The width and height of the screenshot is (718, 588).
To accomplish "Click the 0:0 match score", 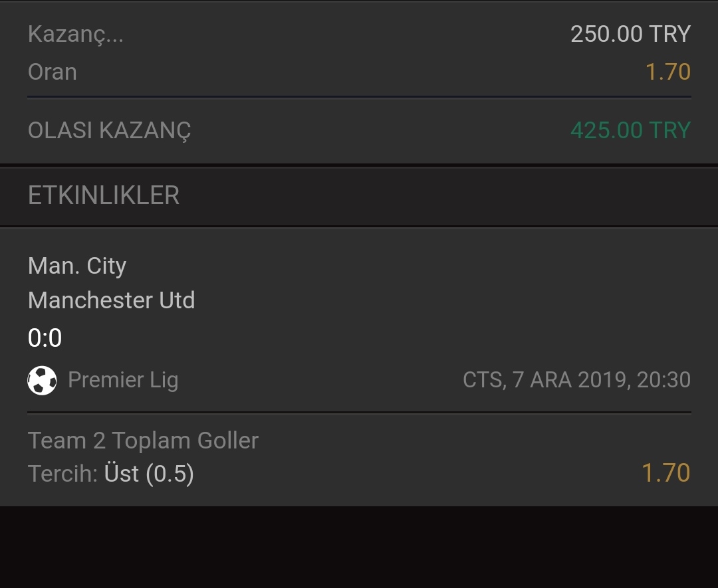I will tap(45, 338).
